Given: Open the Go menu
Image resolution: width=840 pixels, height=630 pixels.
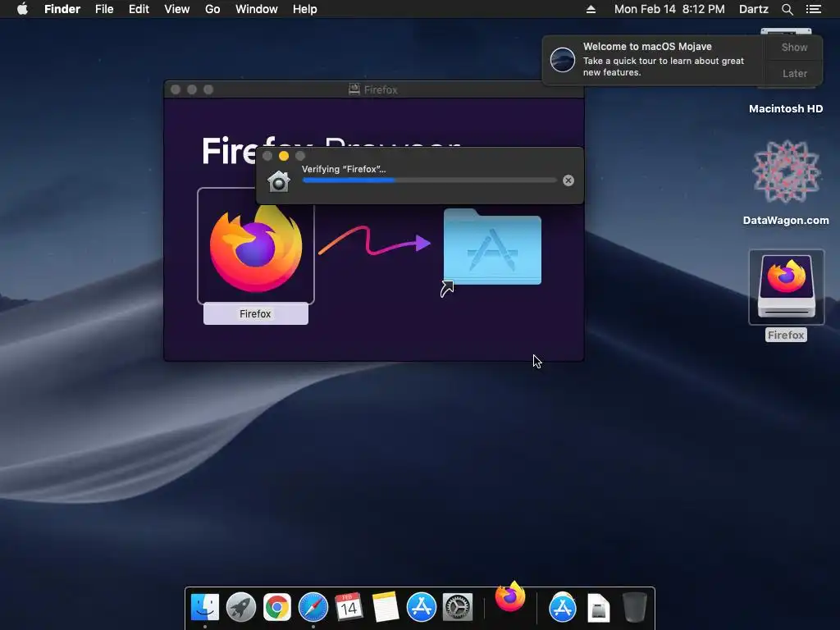Looking at the screenshot, I should pyautogui.click(x=212, y=9).
